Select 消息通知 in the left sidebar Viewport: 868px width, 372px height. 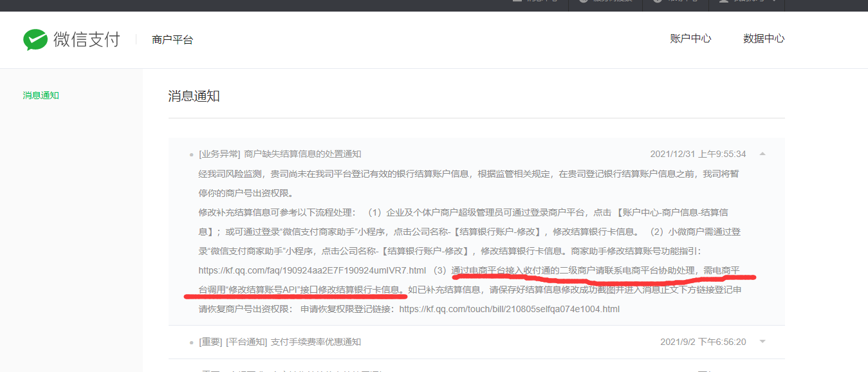(41, 95)
